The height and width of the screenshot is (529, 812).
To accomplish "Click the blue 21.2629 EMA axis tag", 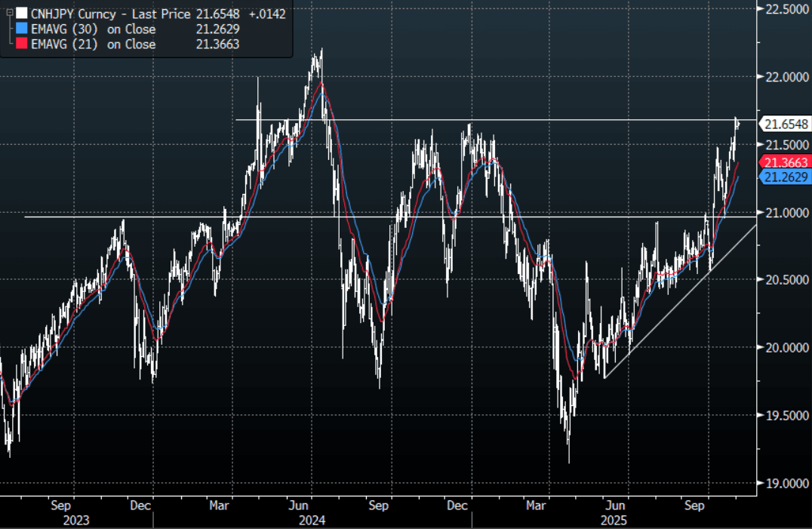I will (x=786, y=177).
